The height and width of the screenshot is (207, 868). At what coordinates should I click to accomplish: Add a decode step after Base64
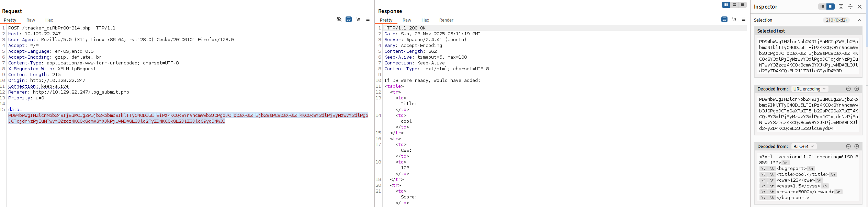[x=857, y=146]
